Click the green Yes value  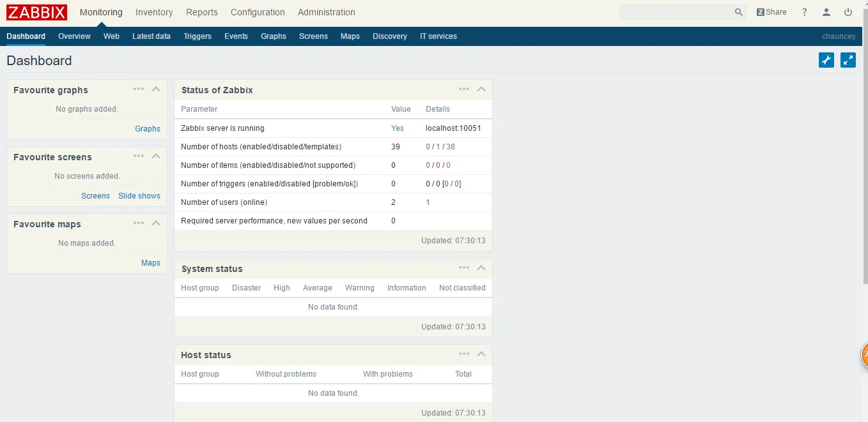click(398, 128)
